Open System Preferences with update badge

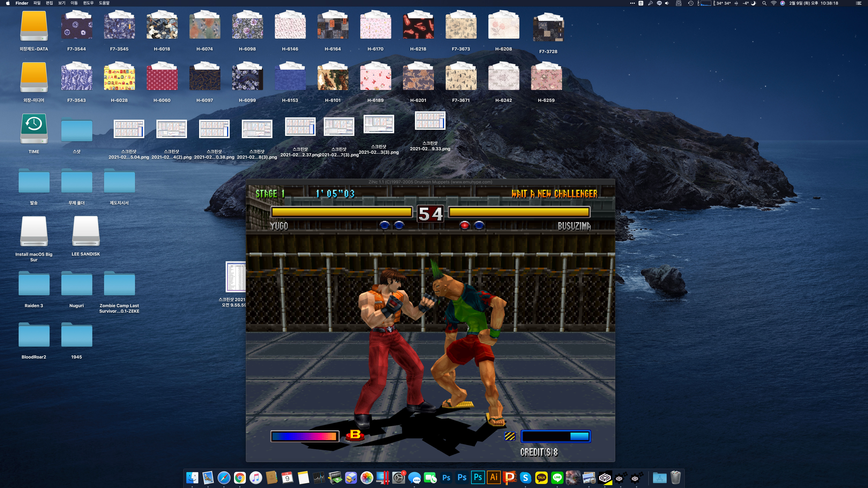(399, 478)
